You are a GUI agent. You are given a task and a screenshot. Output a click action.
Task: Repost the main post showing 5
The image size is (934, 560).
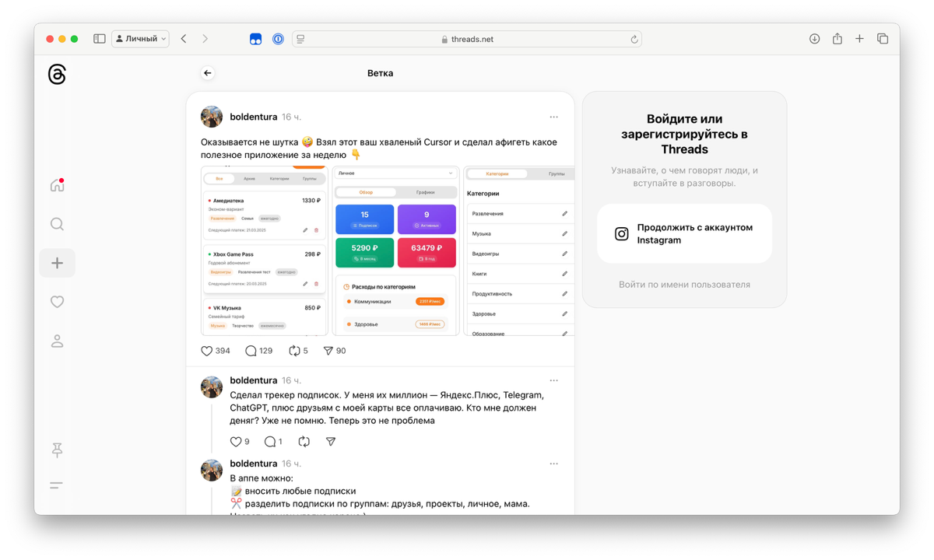pos(298,351)
